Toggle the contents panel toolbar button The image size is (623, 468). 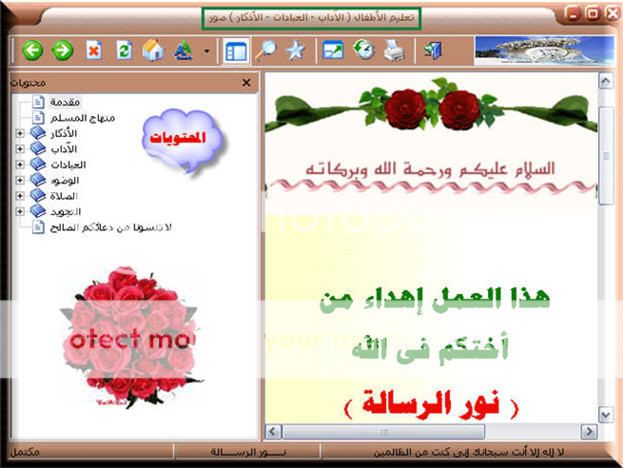(236, 51)
